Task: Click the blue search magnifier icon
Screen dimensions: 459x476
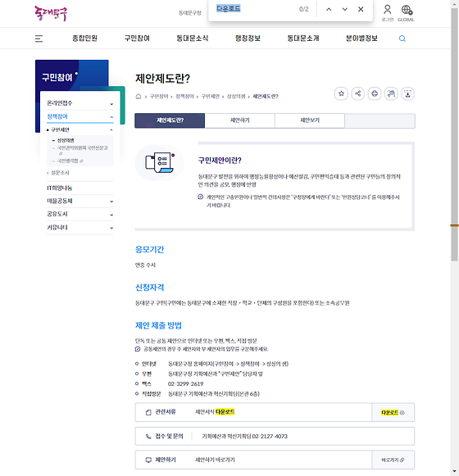Action: [x=402, y=39]
